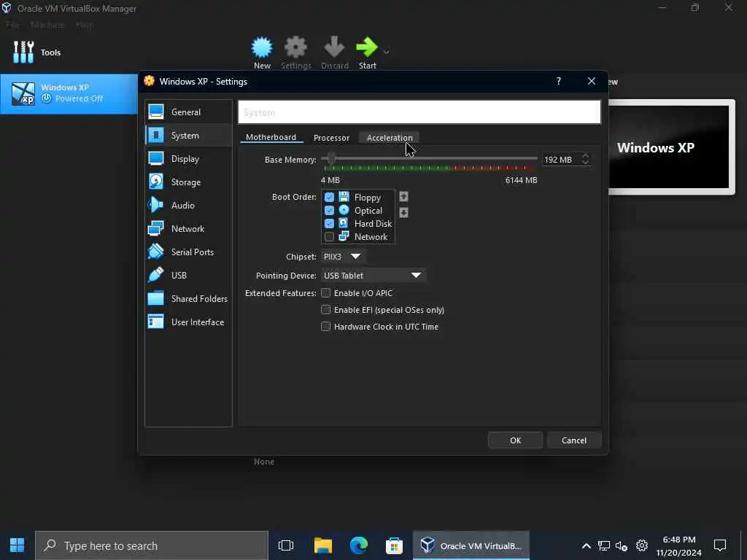The image size is (747, 560).
Task: Click the 192 MB memory field
Action: coord(561,160)
